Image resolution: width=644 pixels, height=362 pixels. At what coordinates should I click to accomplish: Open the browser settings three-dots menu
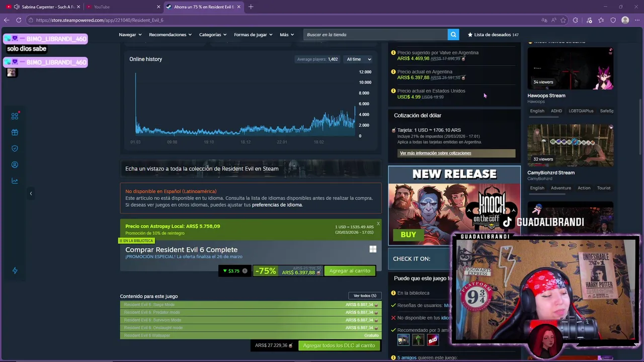point(637,20)
